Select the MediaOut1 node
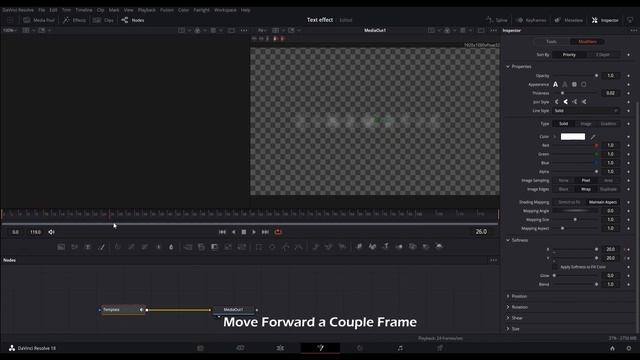Screen dimensions: 640x360 233,310
